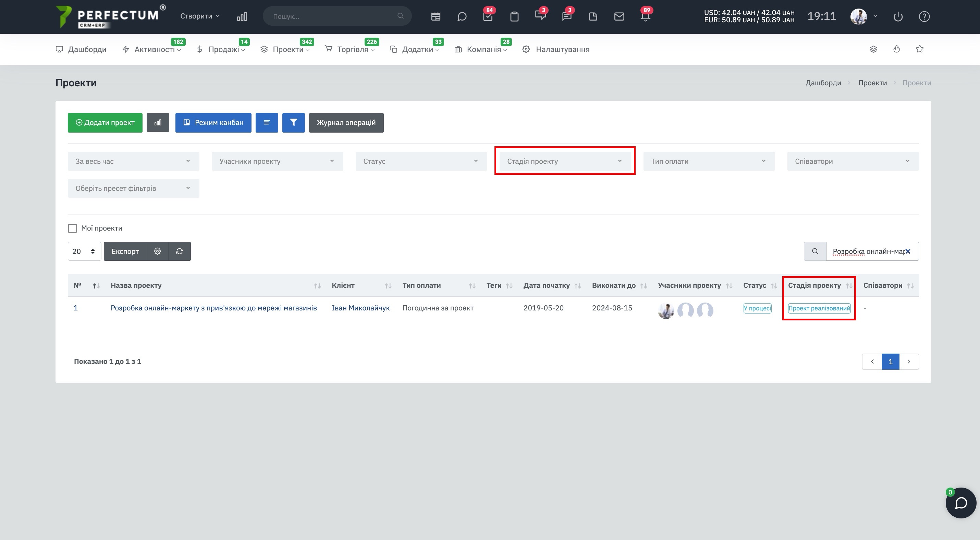
Task: Open the help question mark icon
Action: 924,16
